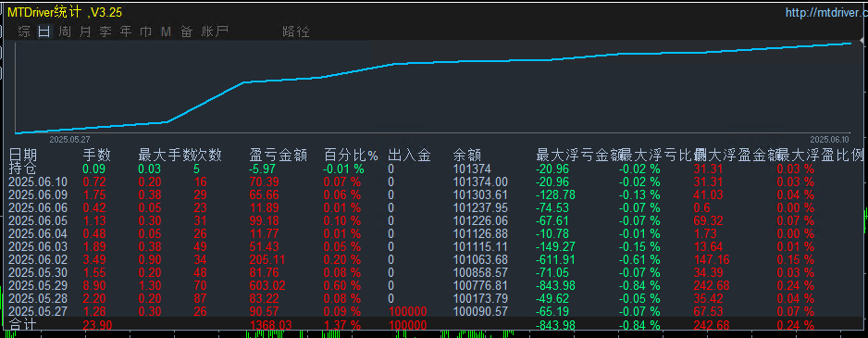The width and height of the screenshot is (868, 338).
Task: Open the 币 currency tab
Action: 145,31
